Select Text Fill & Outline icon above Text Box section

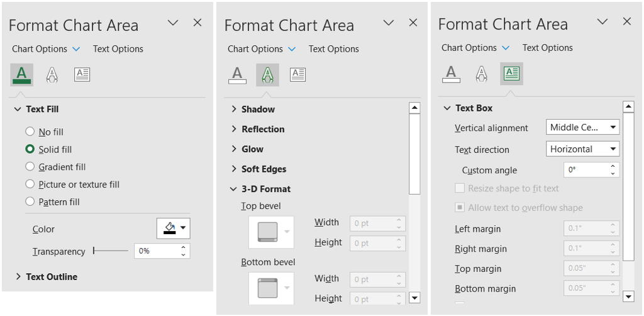tap(450, 74)
